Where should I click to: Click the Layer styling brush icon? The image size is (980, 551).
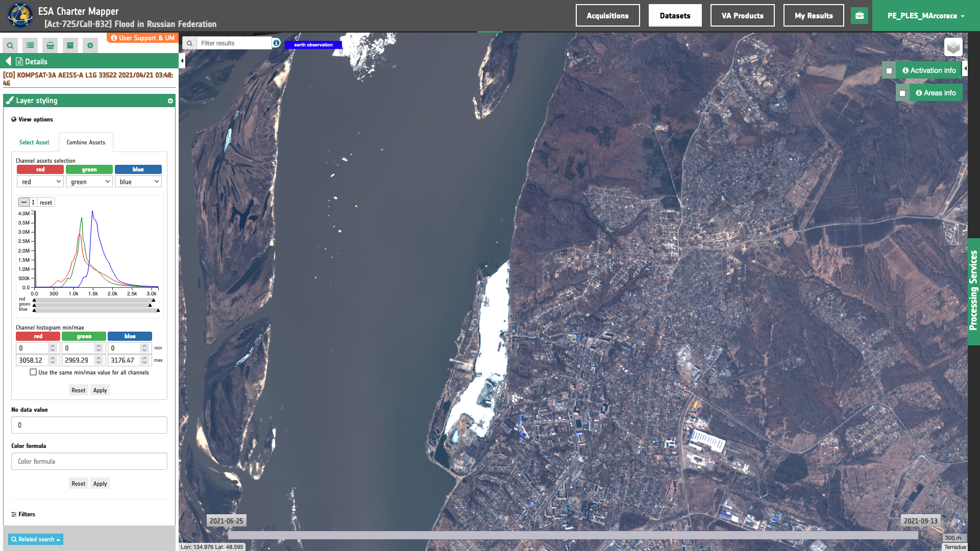pos(10,101)
